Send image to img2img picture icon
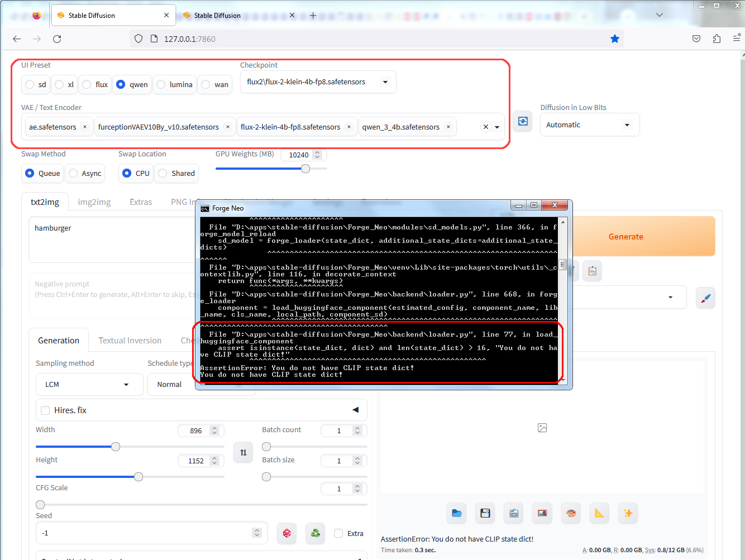The height and width of the screenshot is (560, 745). click(542, 513)
